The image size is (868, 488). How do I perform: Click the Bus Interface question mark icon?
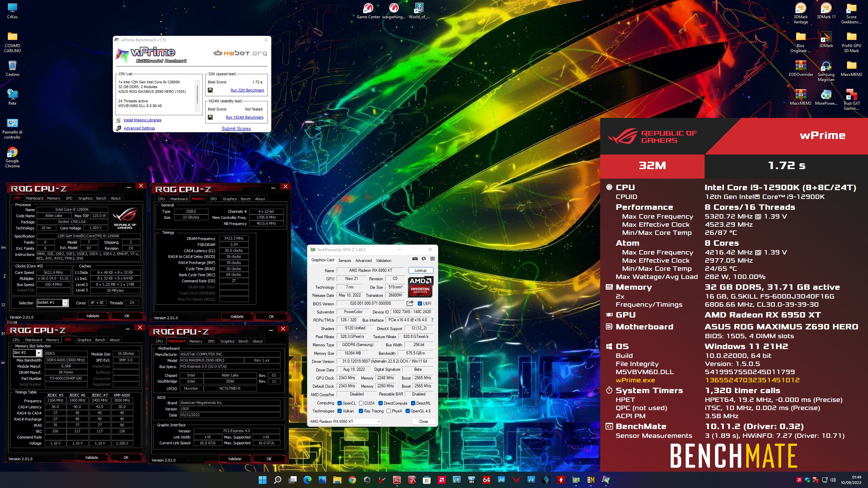[x=432, y=320]
